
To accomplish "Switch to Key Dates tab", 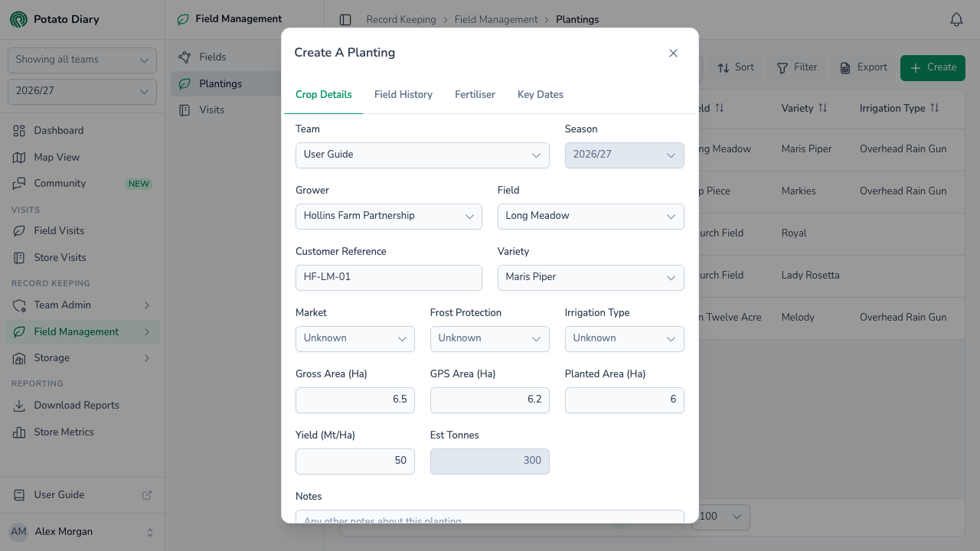I will 541,95.
